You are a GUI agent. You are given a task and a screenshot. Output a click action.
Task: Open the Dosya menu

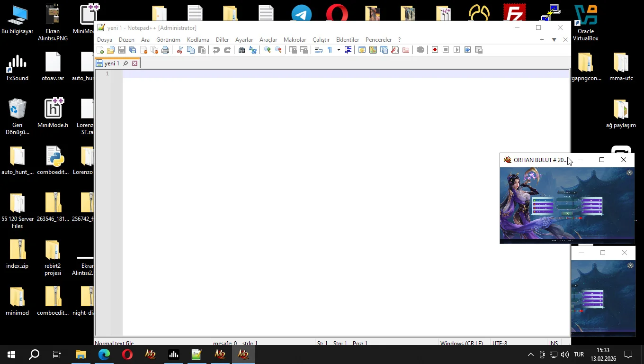(105, 40)
